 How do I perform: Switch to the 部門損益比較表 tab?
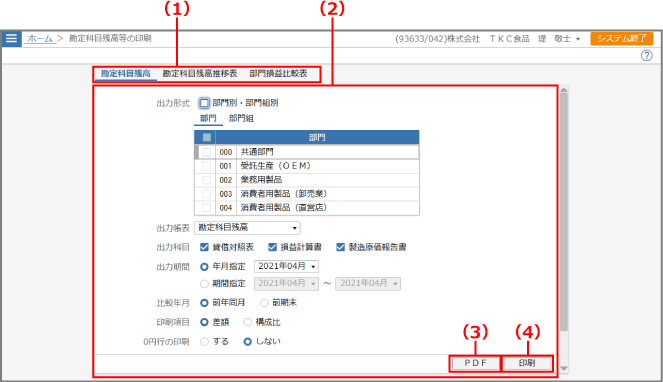pyautogui.click(x=278, y=74)
